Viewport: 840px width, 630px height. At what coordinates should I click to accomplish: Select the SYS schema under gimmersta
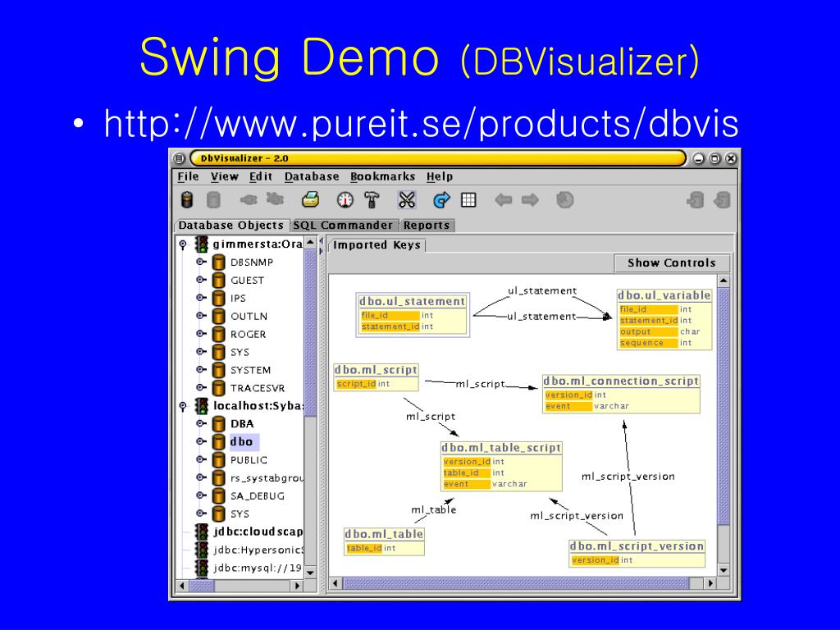240,352
